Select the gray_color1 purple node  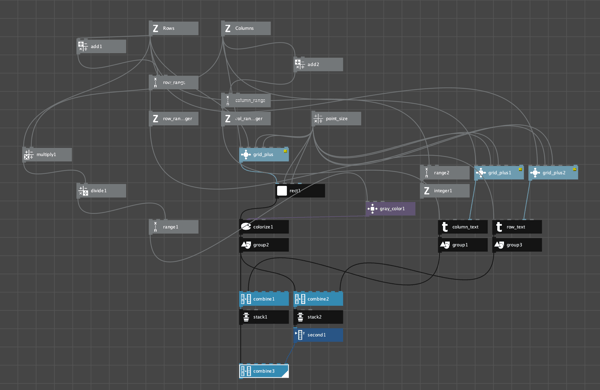point(391,209)
